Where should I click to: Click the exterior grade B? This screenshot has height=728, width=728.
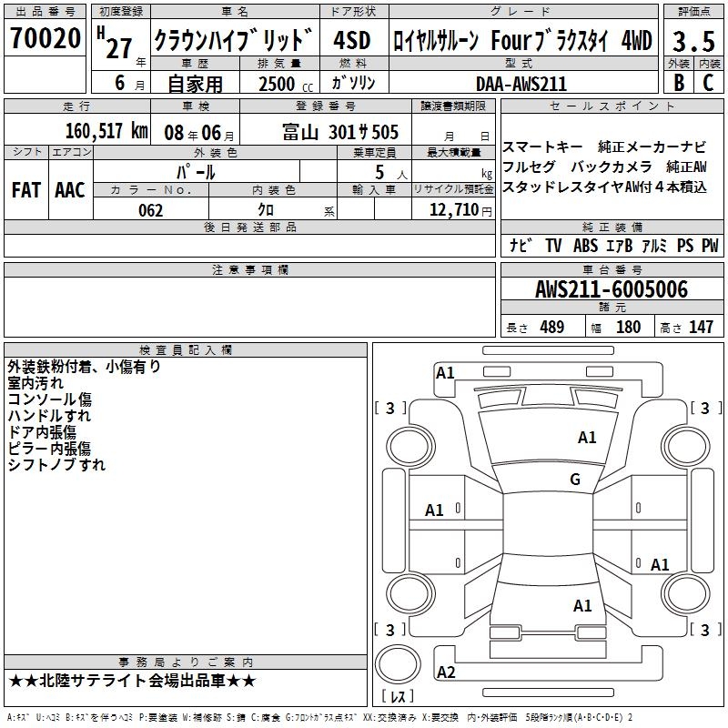pyautogui.click(x=679, y=83)
